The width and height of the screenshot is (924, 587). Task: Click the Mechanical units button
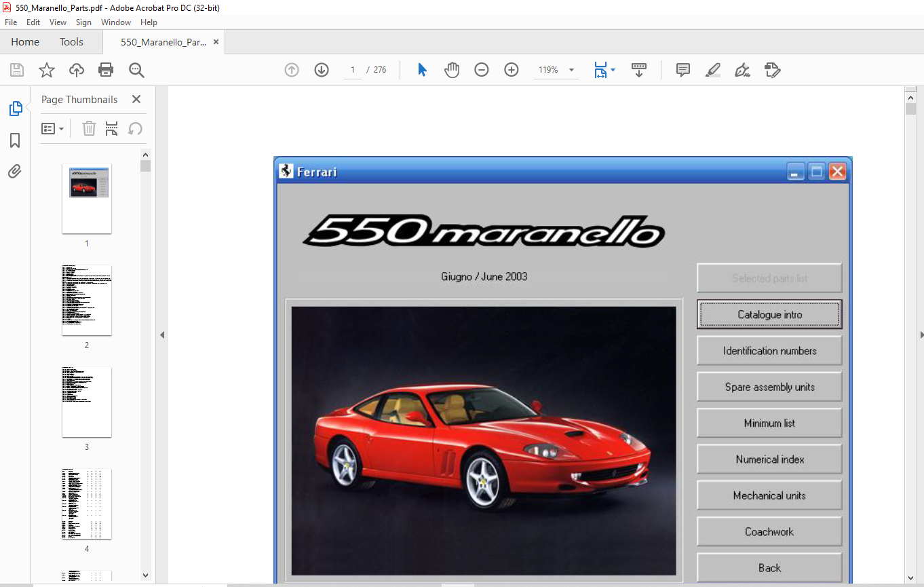point(769,495)
